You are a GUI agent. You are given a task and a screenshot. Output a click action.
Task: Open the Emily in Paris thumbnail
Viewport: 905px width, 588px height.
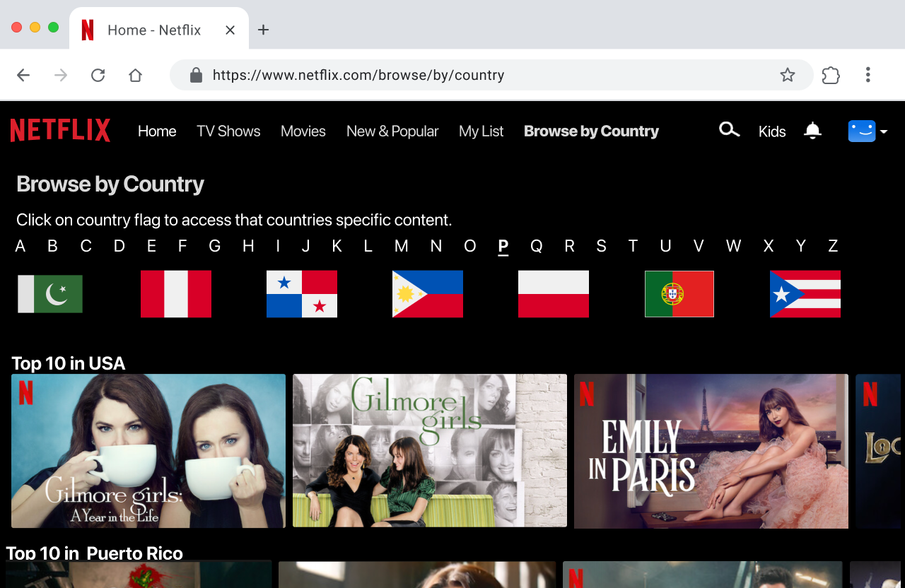coord(711,451)
